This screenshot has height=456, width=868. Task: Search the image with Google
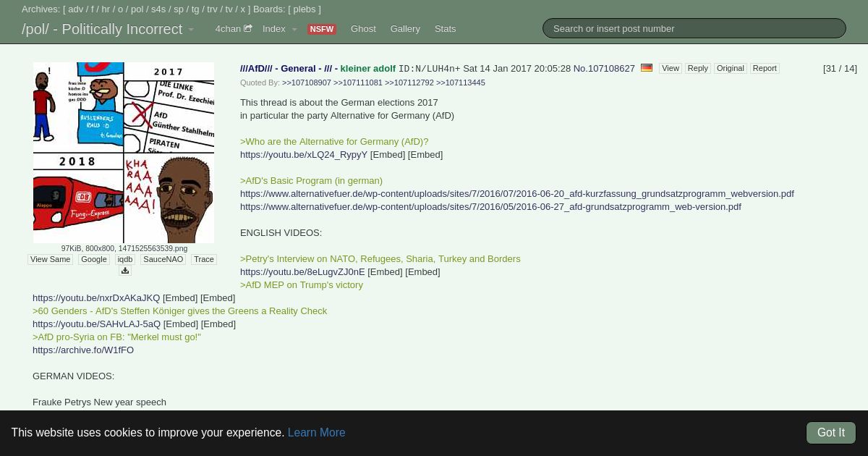[x=94, y=259]
